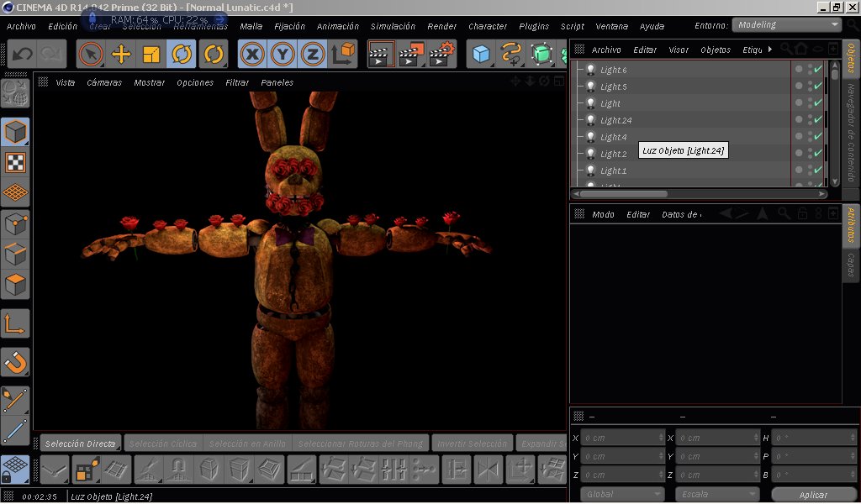Viewport: 861px width, 504px height.
Task: Open the Simulación menu
Action: 393,26
